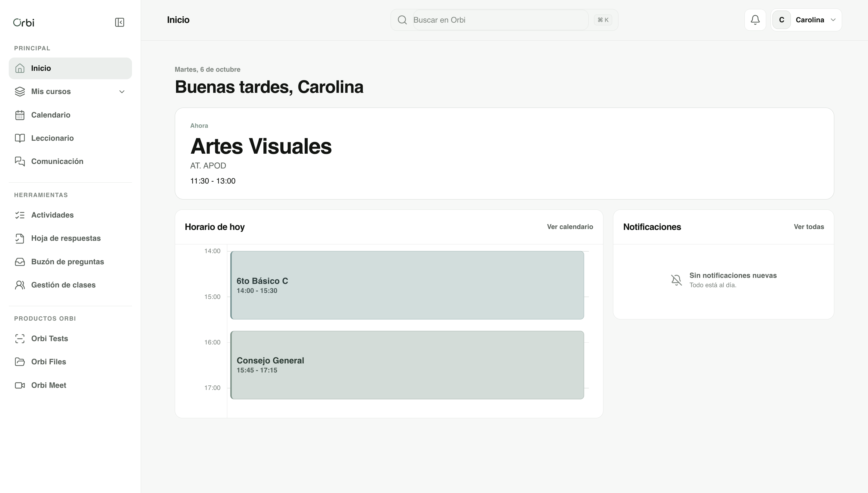The height and width of the screenshot is (493, 868).
Task: Click the Leccionario book icon
Action: tap(20, 138)
